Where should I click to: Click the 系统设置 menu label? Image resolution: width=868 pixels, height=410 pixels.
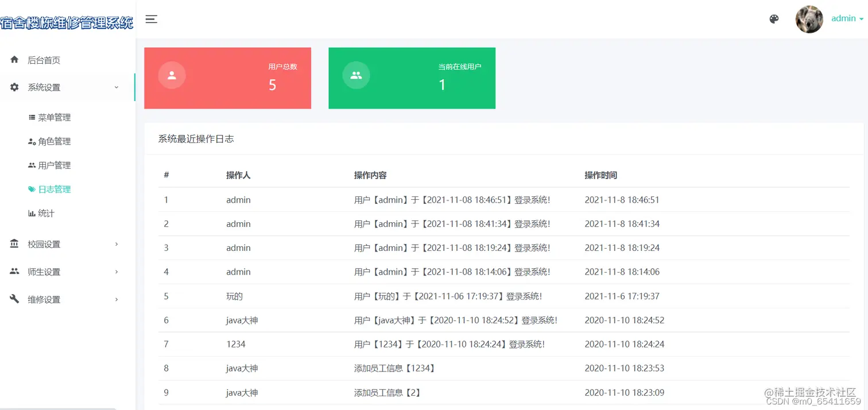tap(44, 87)
